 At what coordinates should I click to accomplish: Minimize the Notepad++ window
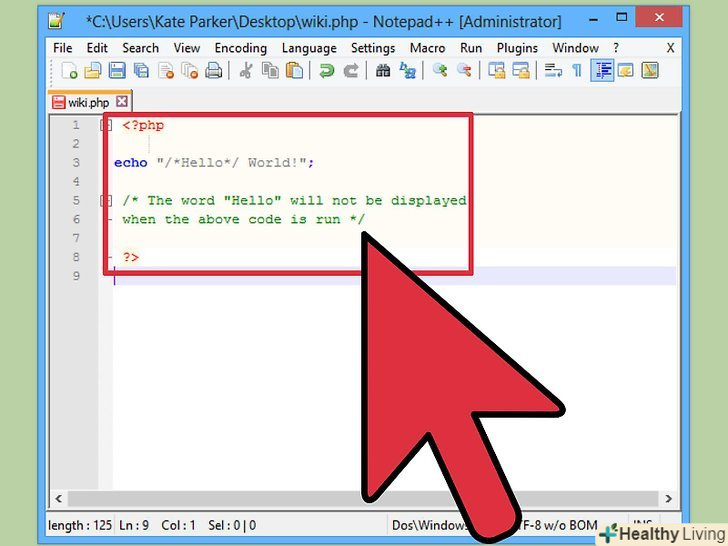pyautogui.click(x=593, y=20)
